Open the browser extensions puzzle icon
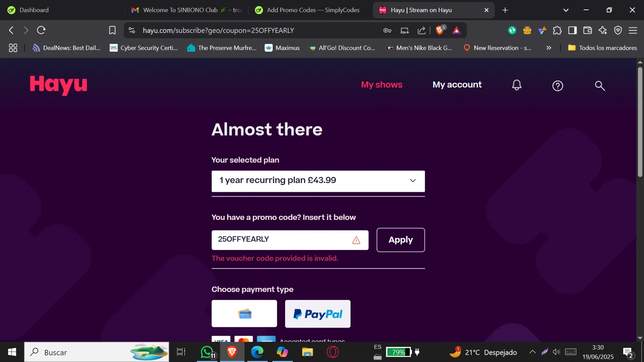Screen dimensions: 644x362 [557, 30]
